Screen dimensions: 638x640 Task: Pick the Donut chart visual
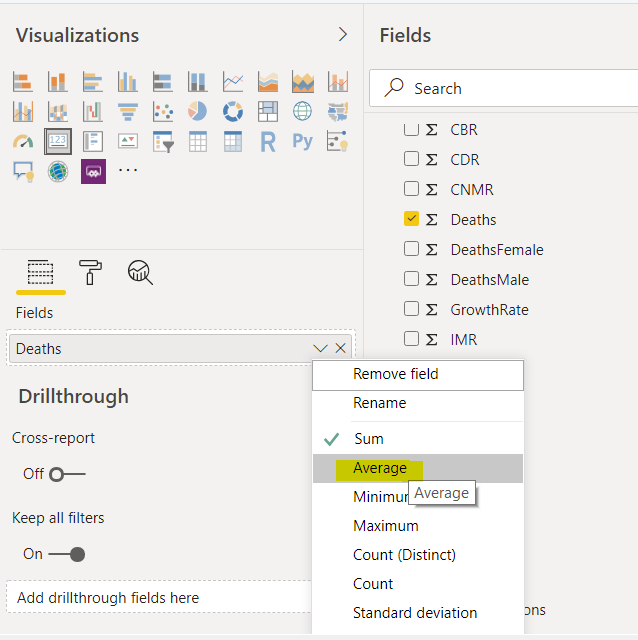pos(232,112)
